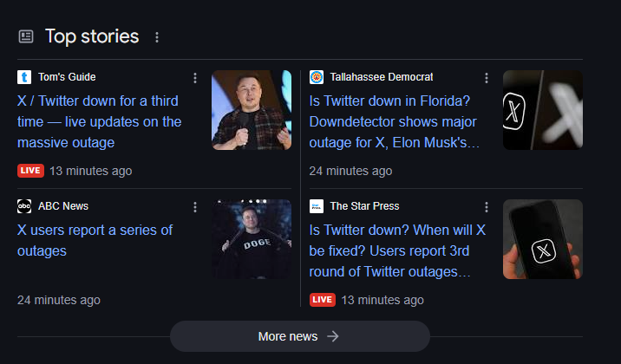Image resolution: width=621 pixels, height=364 pixels.
Task: Click the Top stories newspaper icon
Action: pos(26,36)
